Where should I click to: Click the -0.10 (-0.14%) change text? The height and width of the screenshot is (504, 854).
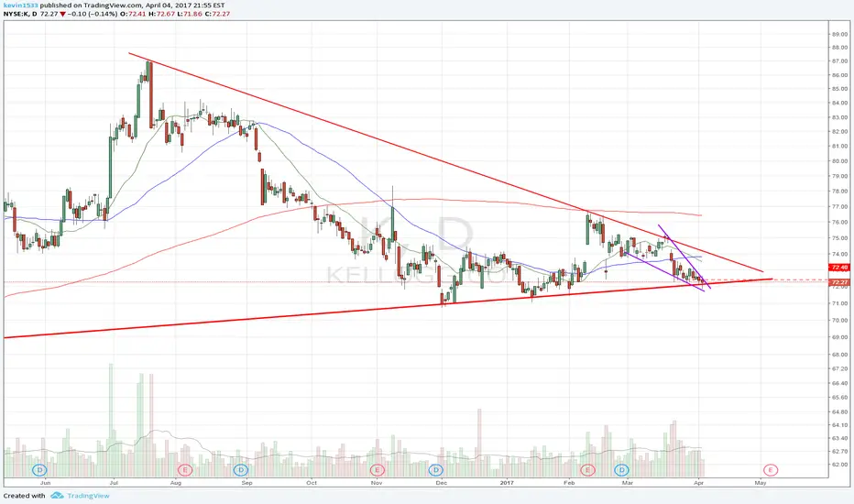point(93,14)
